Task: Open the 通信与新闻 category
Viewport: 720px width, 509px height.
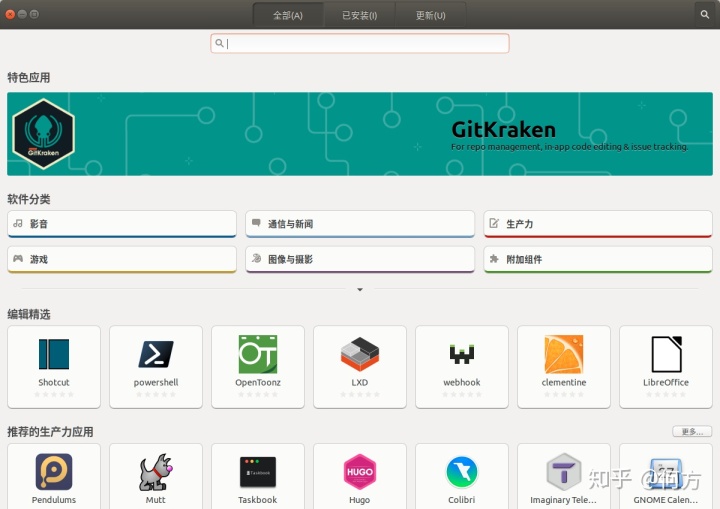Action: click(360, 224)
